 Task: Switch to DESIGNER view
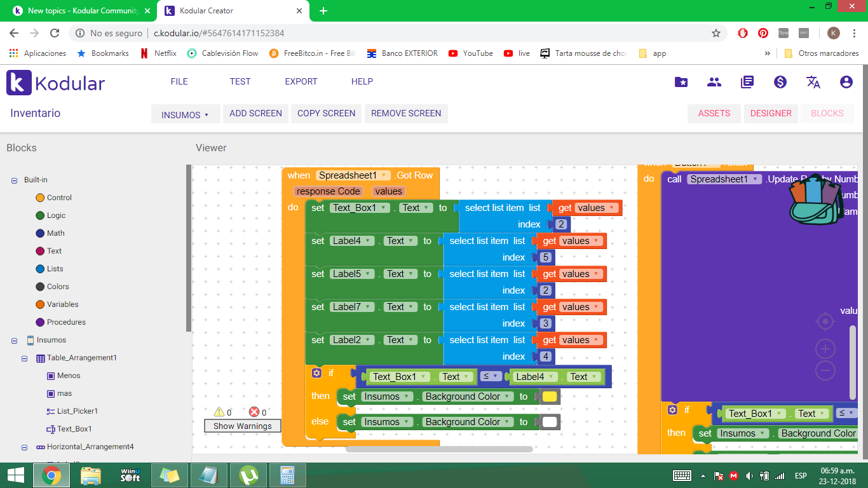coord(770,113)
